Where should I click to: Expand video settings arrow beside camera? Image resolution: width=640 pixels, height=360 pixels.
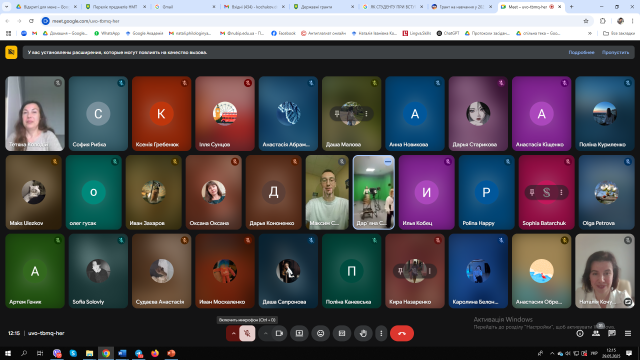coord(266,333)
